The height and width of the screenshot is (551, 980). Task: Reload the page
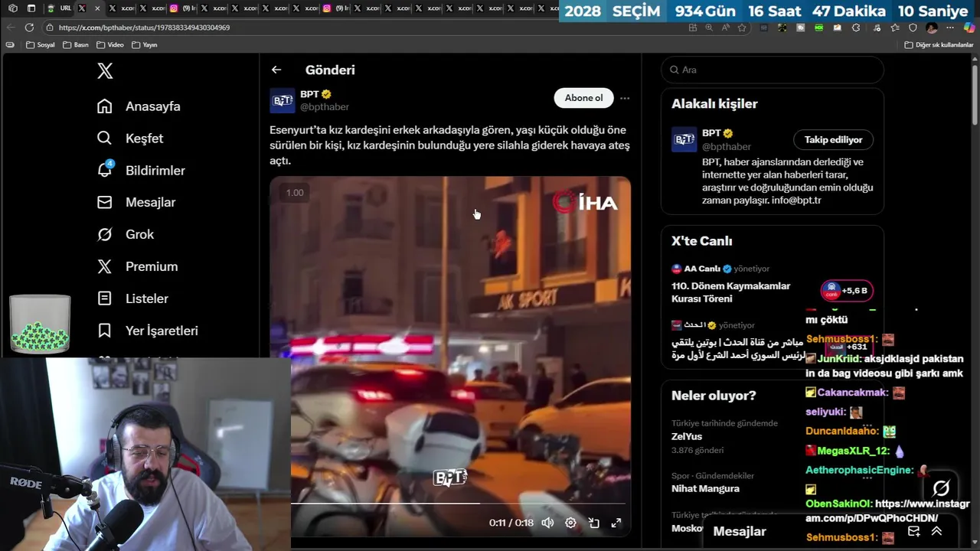pos(29,28)
